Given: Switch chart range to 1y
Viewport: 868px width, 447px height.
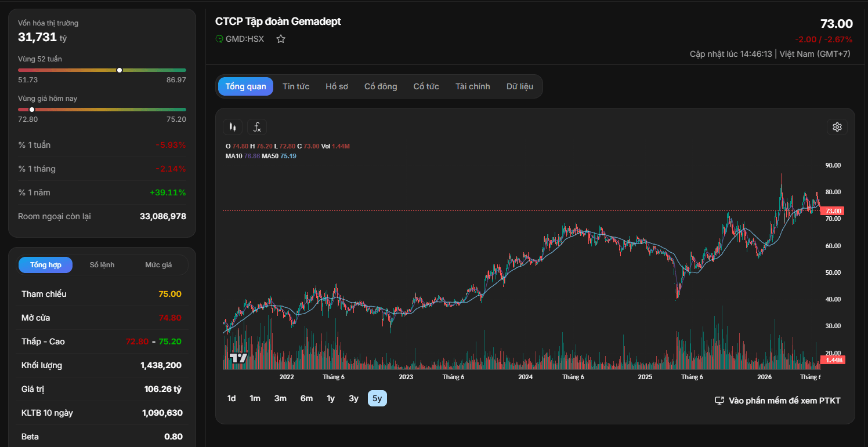Looking at the screenshot, I should (331, 398).
